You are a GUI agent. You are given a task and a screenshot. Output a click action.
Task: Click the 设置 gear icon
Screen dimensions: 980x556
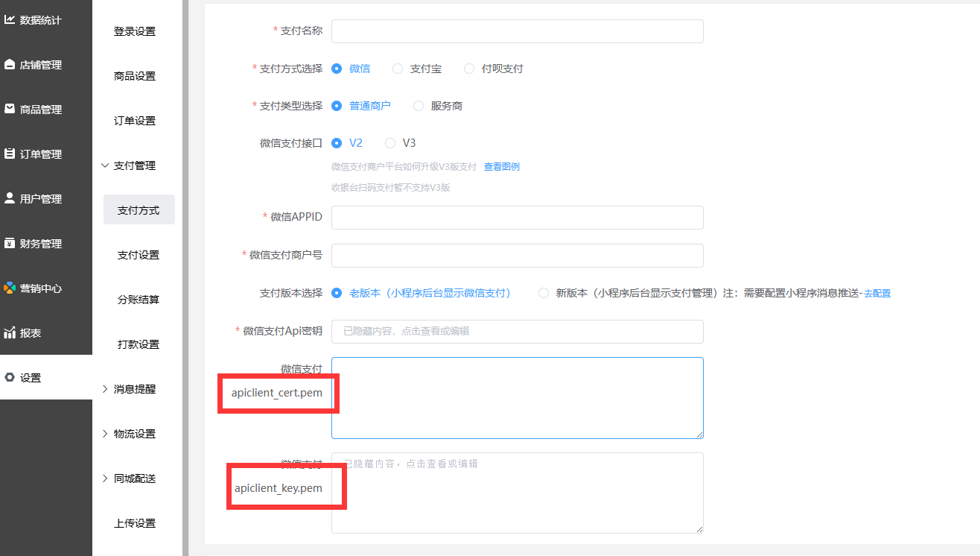tap(10, 378)
